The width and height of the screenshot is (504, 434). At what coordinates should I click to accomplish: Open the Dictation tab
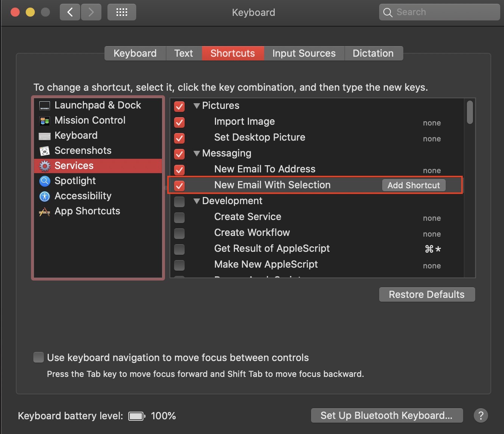[x=373, y=53]
